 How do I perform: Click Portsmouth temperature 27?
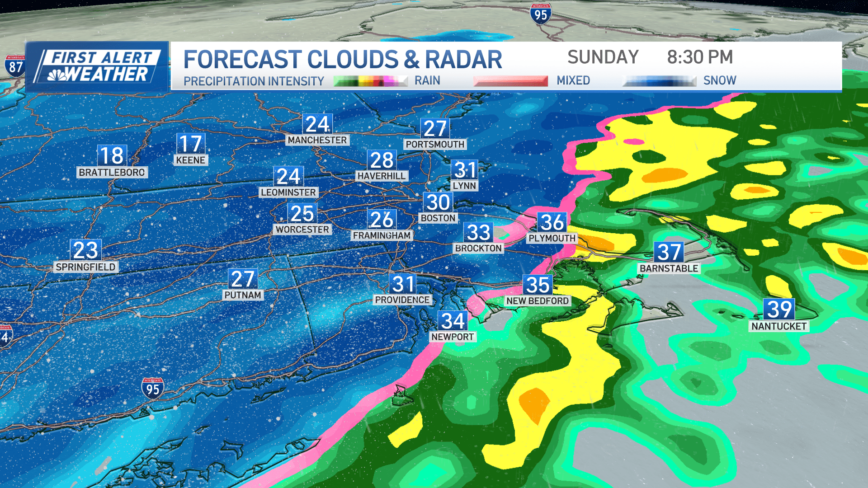pyautogui.click(x=435, y=128)
